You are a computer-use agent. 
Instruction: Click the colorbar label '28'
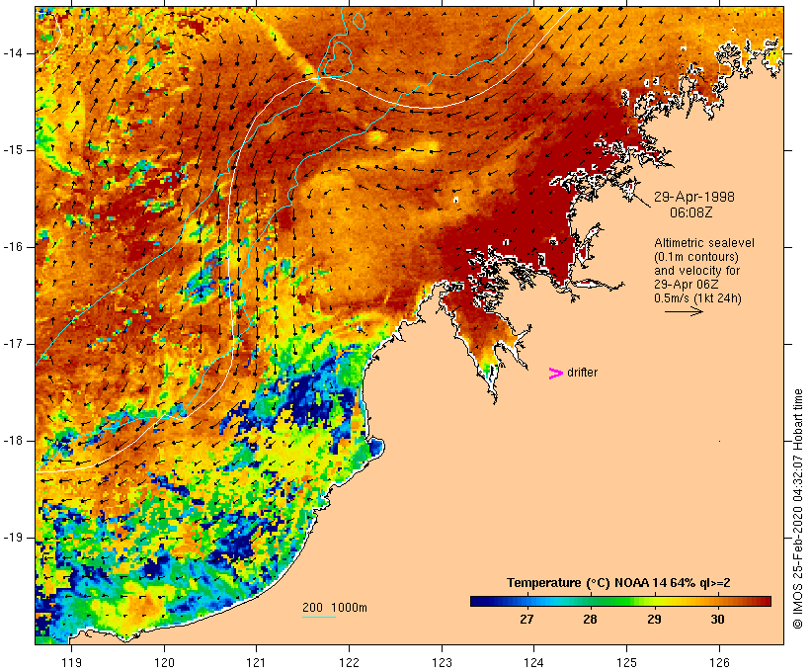[x=590, y=619]
